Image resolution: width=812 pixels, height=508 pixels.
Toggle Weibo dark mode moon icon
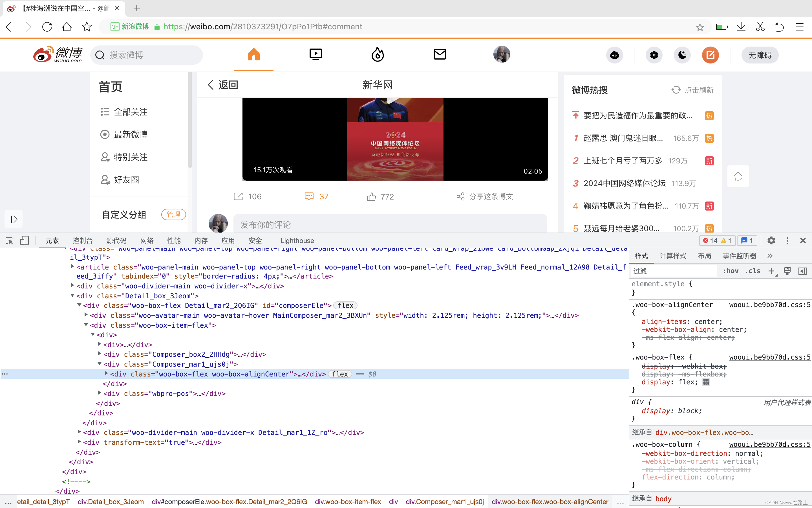[x=682, y=55]
